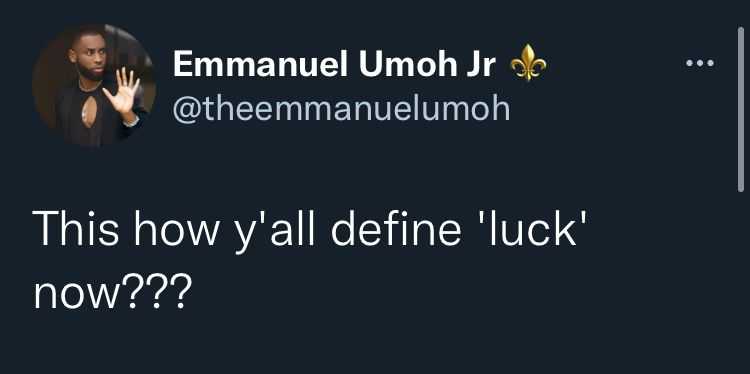This screenshot has width=750, height=374.
Task: Click "Umoh" in the display name
Action: pos(407,64)
